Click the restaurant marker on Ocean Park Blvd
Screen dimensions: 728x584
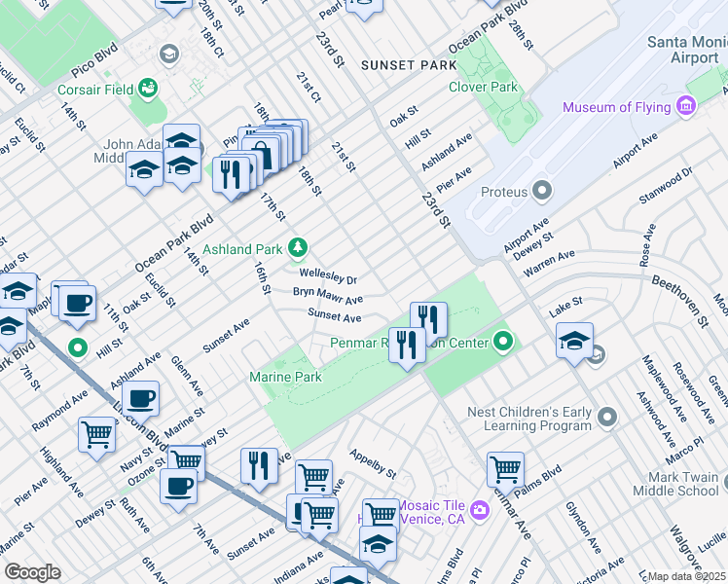pos(231,175)
